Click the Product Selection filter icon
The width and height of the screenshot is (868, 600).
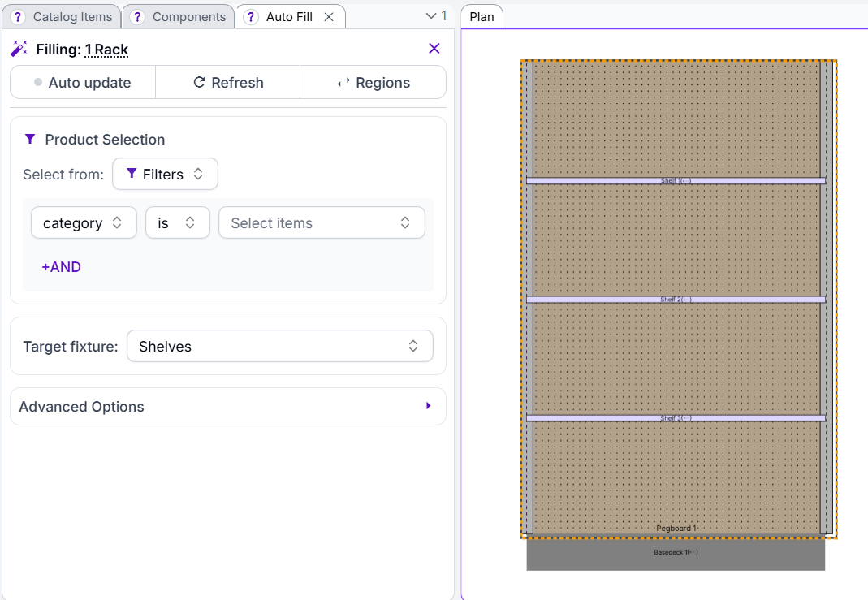(30, 139)
